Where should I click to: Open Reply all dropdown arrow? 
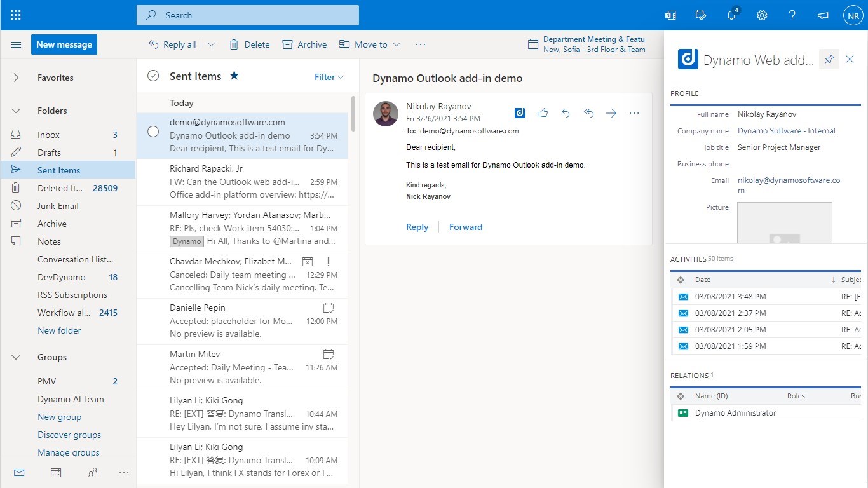click(211, 44)
